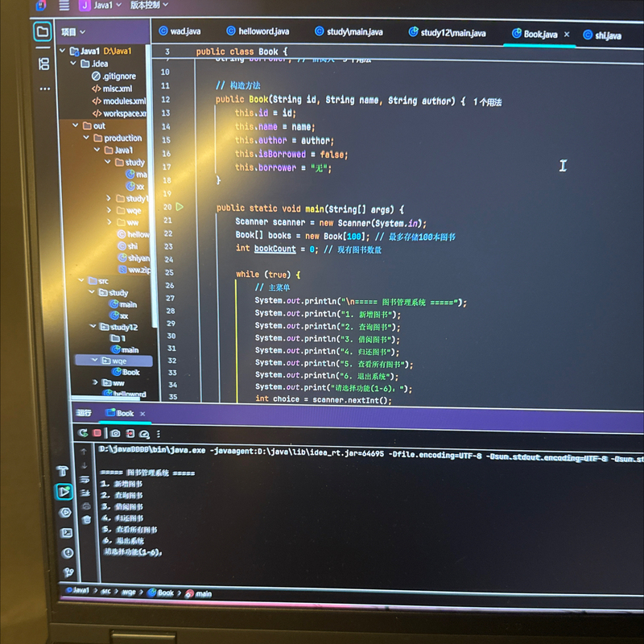Click Java1 in the breadcrumb bar

[x=78, y=590]
